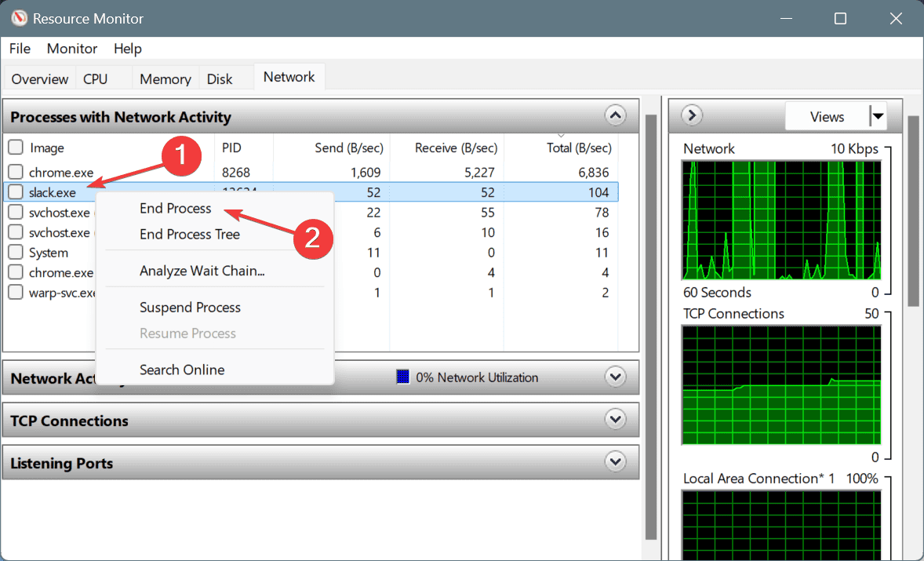The width and height of the screenshot is (924, 561).
Task: Select the warp-svc.exe process name
Action: 63,293
